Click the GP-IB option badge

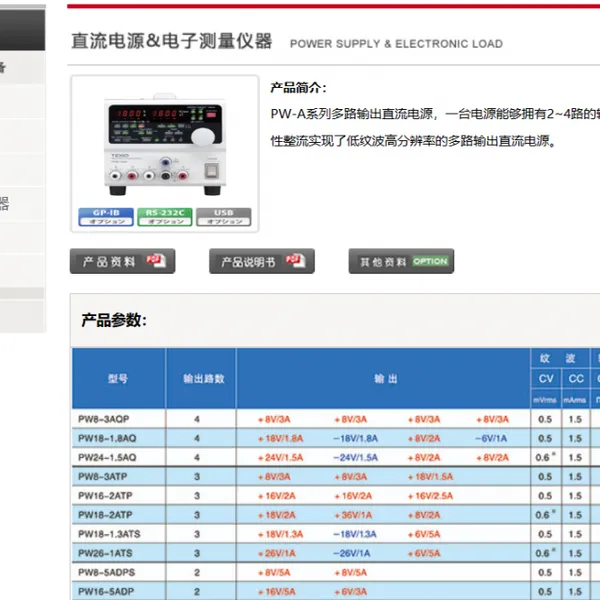pos(106,217)
